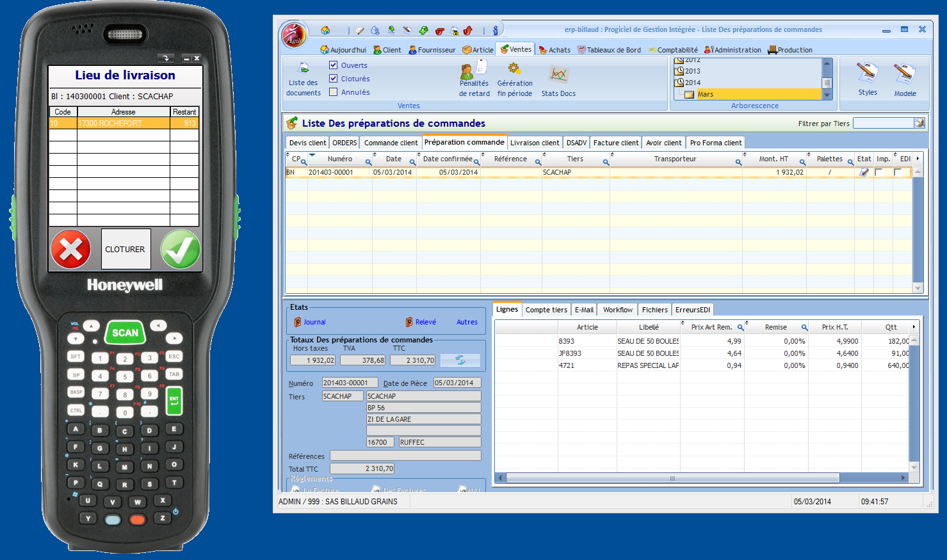This screenshot has height=560, width=947.
Task: Check the Annulés checkbox
Action: coord(333,92)
